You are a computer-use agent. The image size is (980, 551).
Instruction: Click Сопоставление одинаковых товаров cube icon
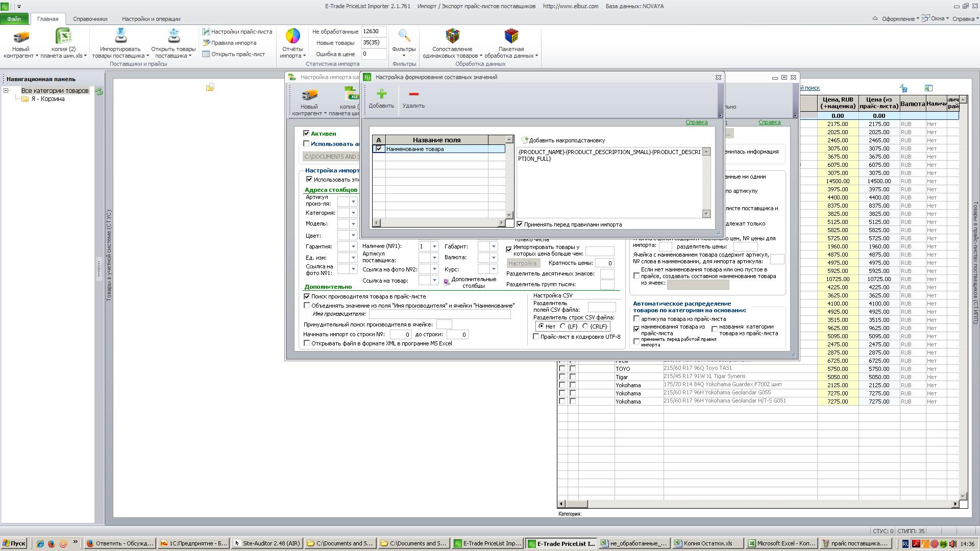point(452,36)
